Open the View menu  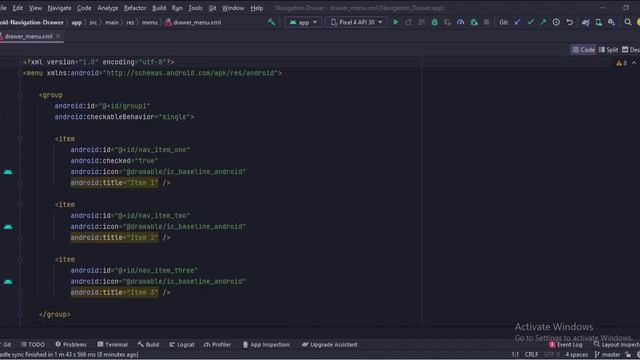pos(35,8)
